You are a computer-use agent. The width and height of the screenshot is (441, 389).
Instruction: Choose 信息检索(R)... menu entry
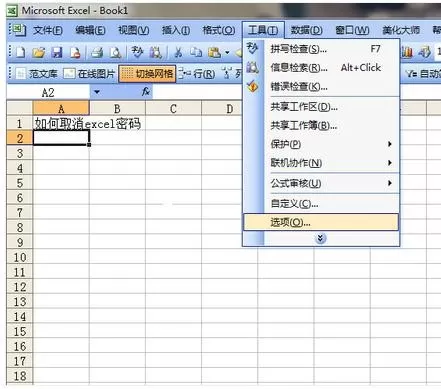[321, 68]
